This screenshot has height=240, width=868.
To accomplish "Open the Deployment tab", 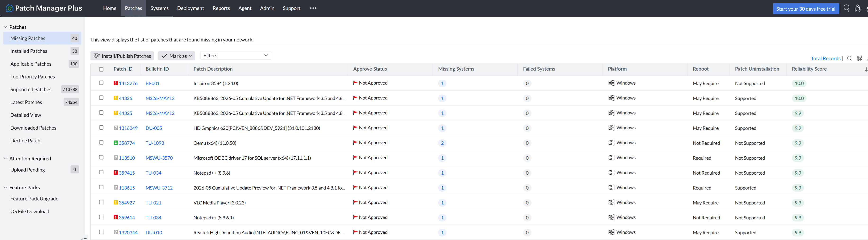I will (x=190, y=8).
